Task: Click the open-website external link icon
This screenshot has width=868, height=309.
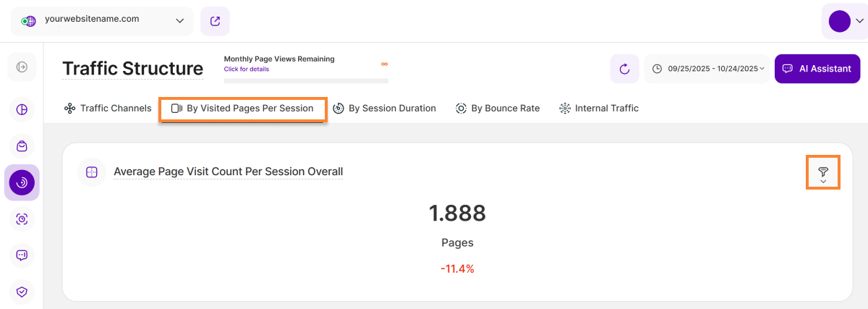Action: pyautogui.click(x=215, y=21)
